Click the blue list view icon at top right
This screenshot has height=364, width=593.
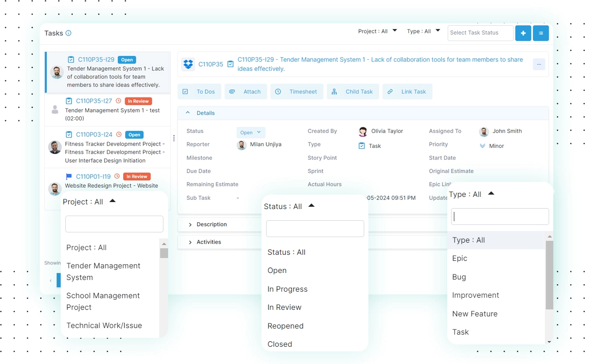(x=540, y=33)
